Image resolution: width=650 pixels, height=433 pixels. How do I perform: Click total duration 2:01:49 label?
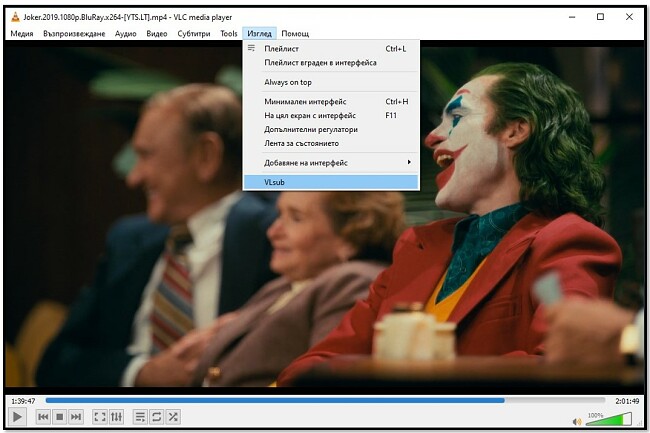coord(627,401)
